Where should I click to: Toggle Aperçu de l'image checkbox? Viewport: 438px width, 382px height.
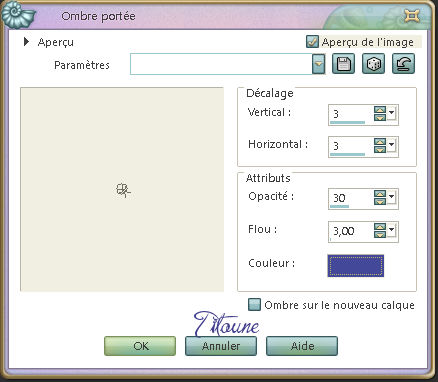click(x=312, y=42)
